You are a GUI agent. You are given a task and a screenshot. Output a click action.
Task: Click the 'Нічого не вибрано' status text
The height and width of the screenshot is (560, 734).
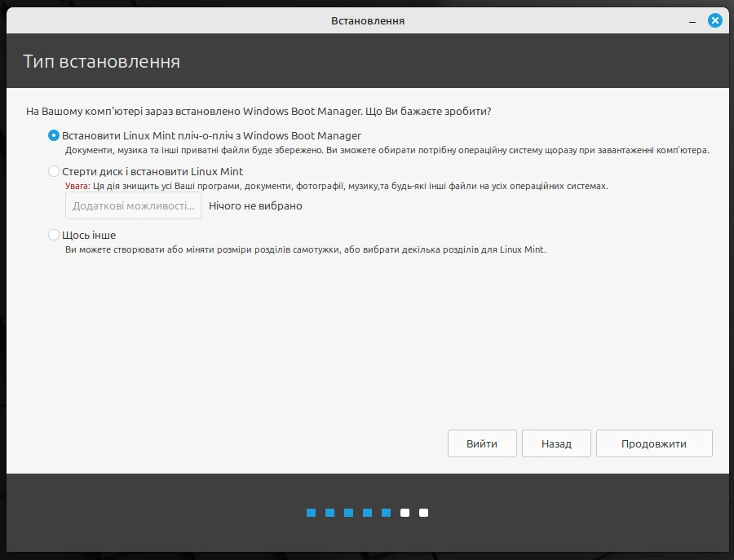tap(255, 206)
